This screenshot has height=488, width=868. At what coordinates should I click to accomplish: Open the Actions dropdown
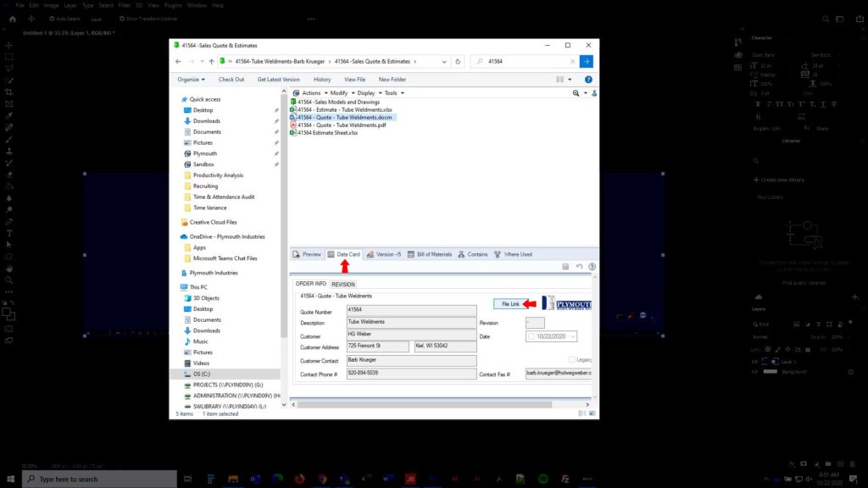point(312,93)
